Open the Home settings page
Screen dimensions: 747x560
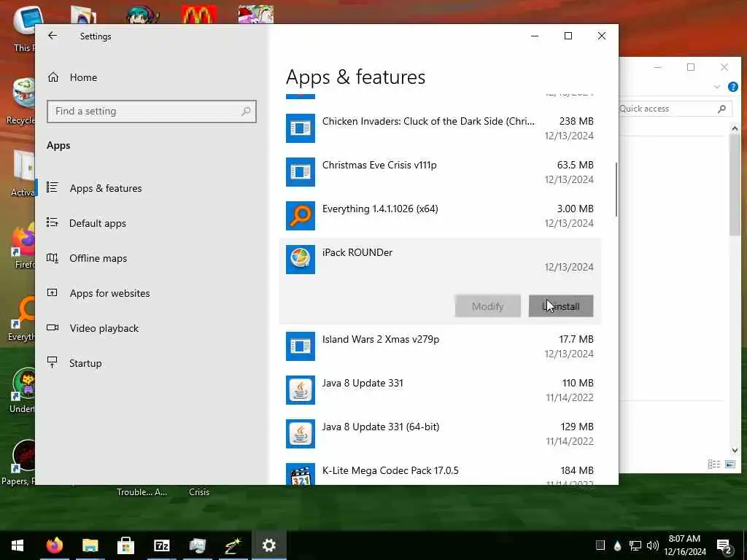pos(83,77)
